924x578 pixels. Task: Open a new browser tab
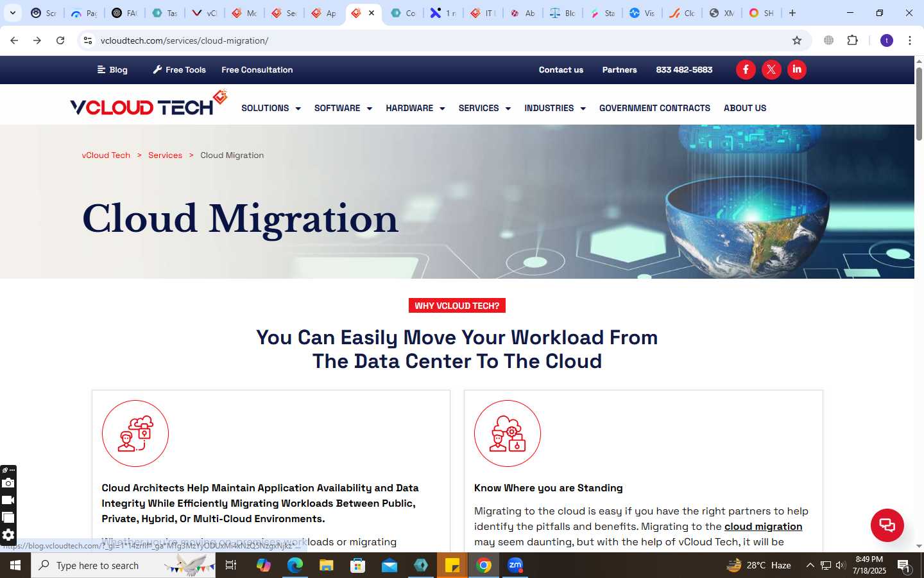point(792,13)
